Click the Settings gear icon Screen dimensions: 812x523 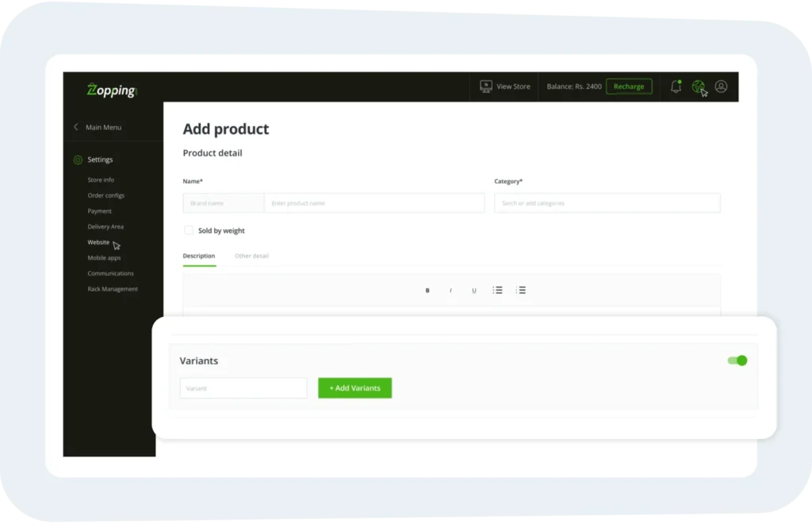click(x=78, y=160)
